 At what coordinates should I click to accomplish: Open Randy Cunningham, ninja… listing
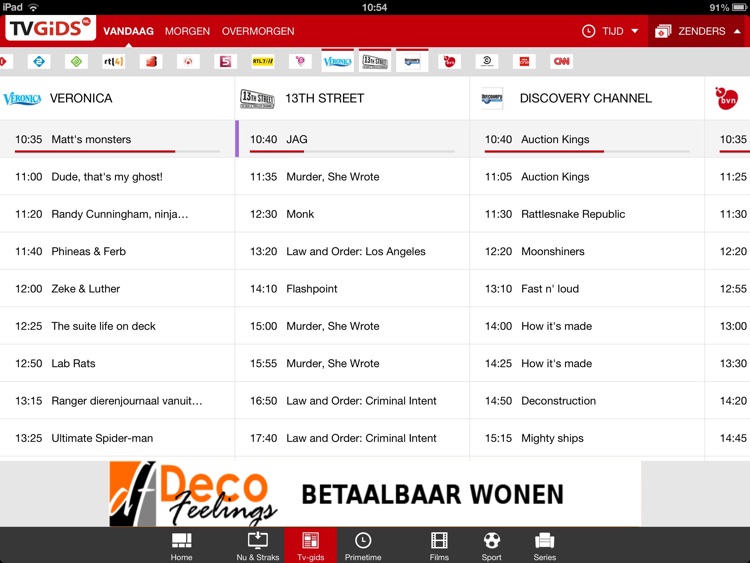[x=117, y=214]
